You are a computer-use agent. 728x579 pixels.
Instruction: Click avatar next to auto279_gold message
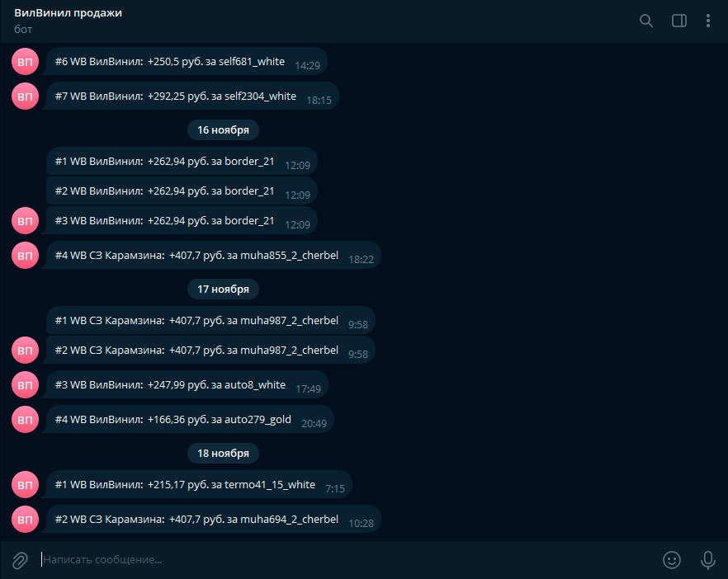click(x=25, y=420)
